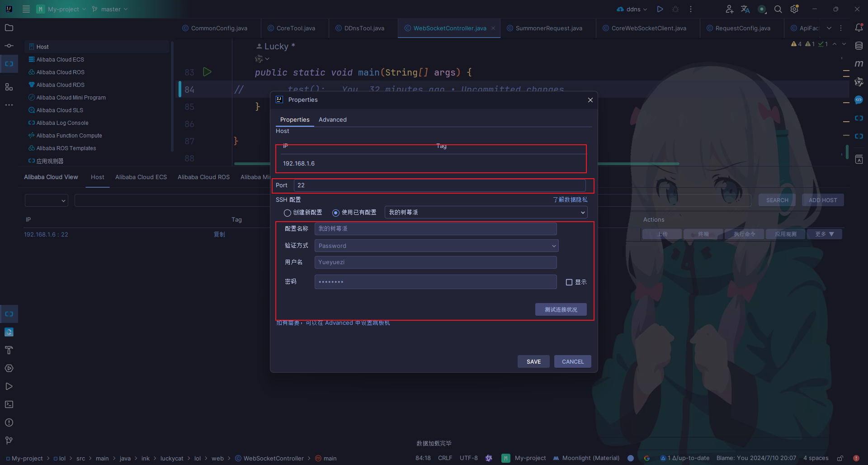Click the 192.168.1.6 host row in dialog

click(433, 163)
